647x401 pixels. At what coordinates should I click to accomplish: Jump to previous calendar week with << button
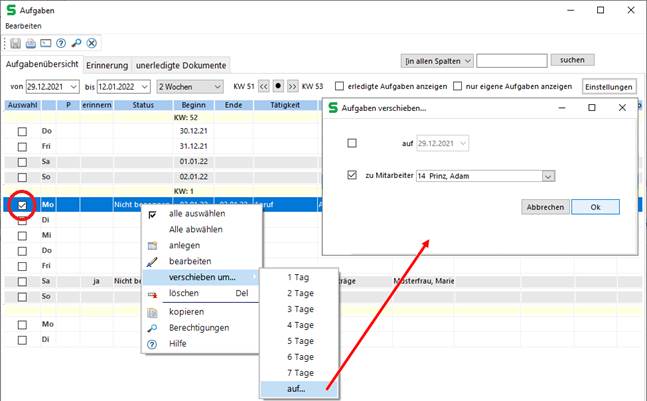[x=265, y=87]
